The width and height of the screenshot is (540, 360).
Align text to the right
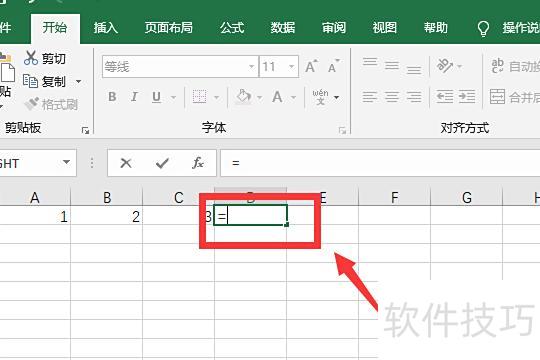point(414,97)
